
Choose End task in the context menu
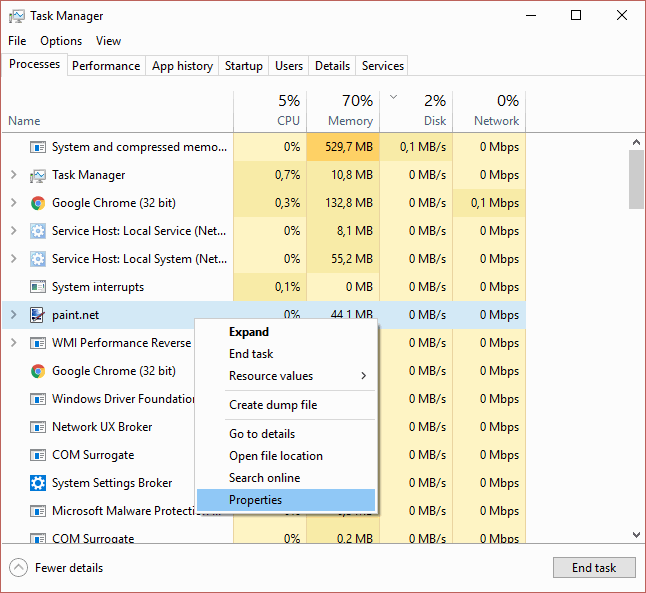286,354
